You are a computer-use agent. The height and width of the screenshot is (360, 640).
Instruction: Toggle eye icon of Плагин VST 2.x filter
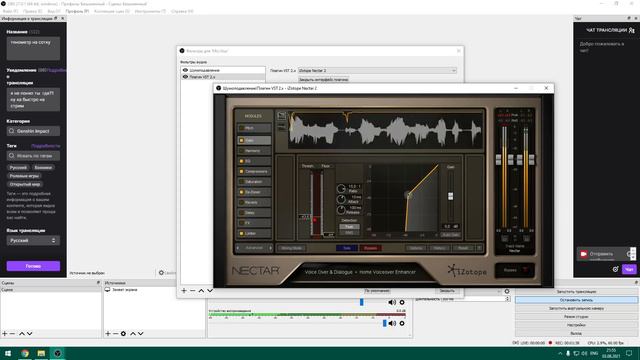(x=185, y=77)
